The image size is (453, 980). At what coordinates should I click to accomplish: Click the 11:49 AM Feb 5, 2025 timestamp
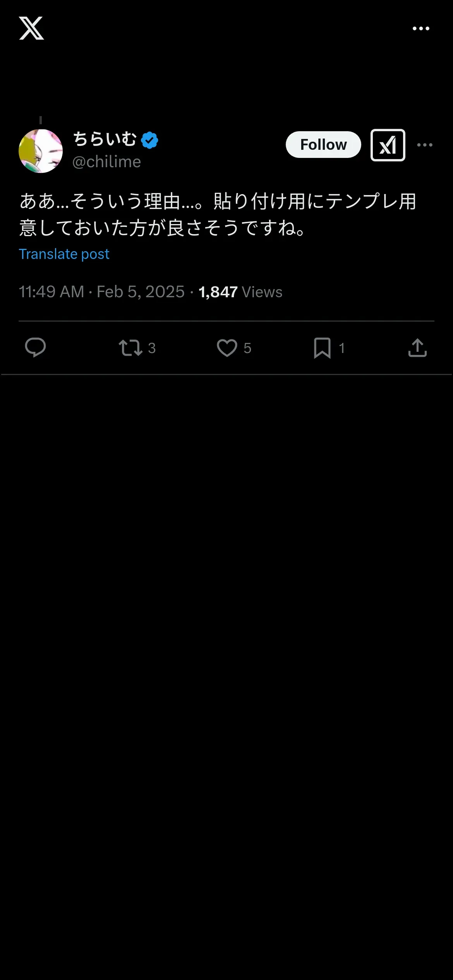point(101,292)
